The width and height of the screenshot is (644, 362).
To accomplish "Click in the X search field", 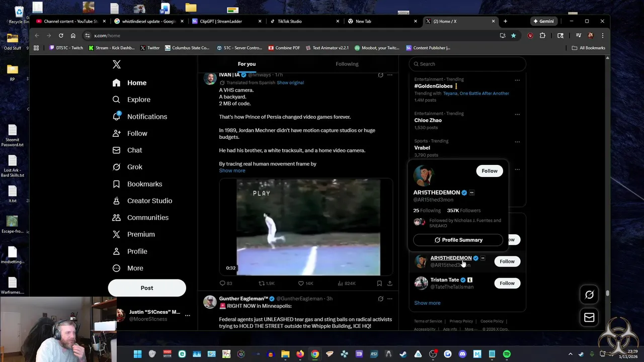I will click(467, 64).
